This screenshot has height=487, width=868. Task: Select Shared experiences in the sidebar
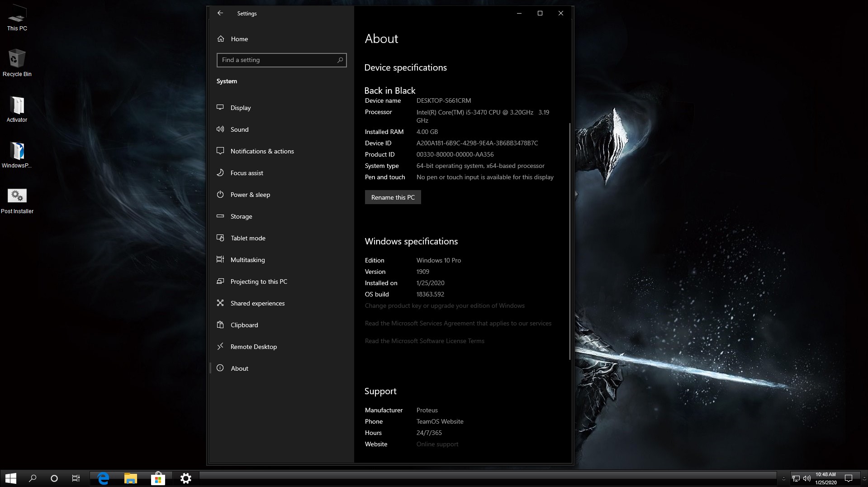click(281, 303)
